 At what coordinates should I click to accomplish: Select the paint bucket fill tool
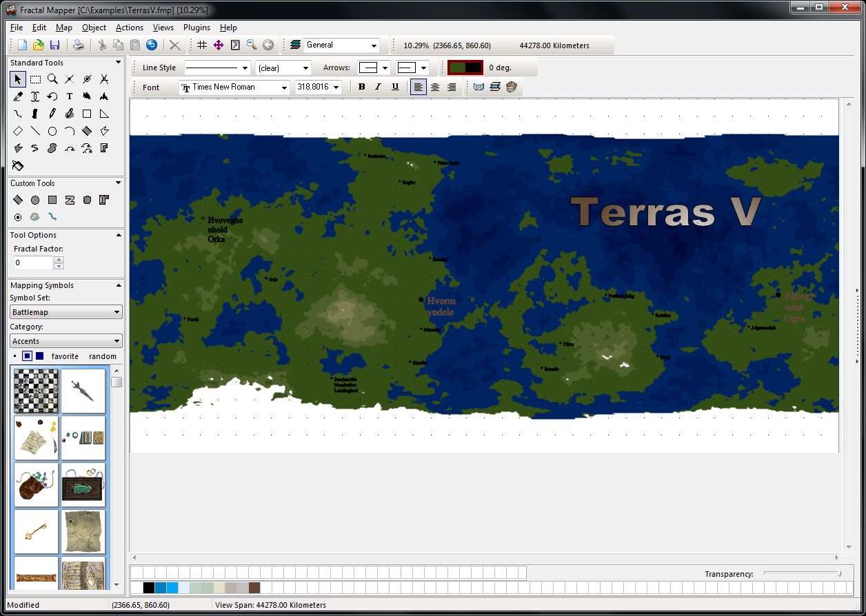pos(18,165)
